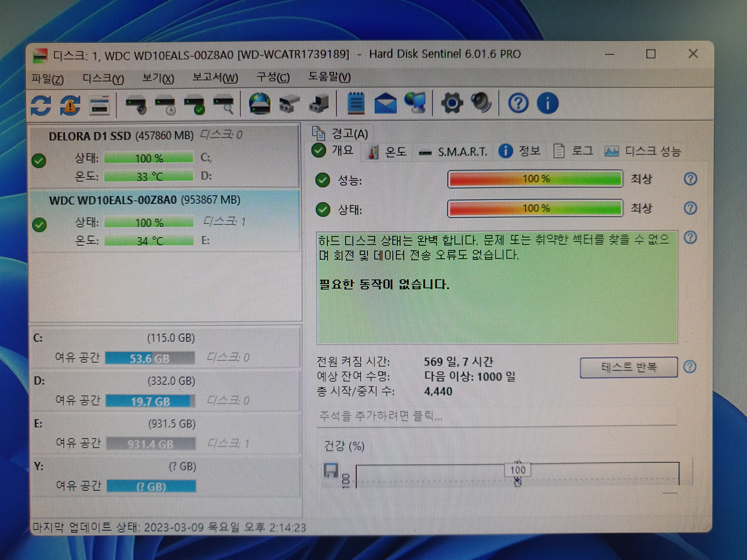Open the 구성(C) menu

point(273,78)
